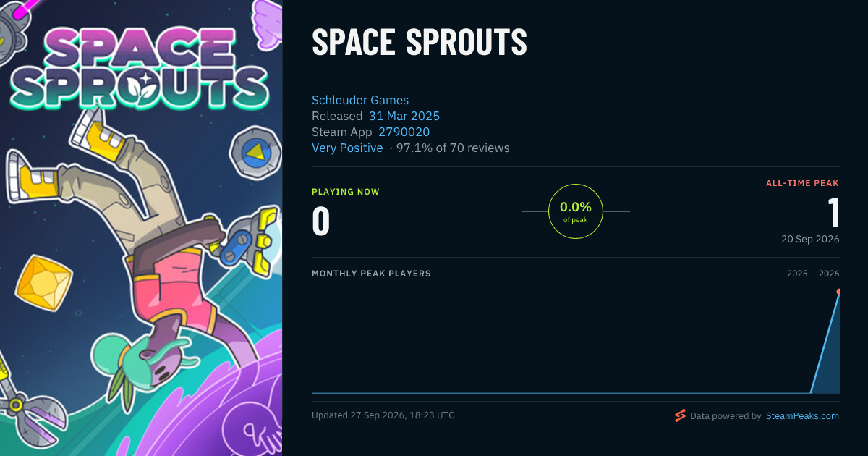Click the red peak marker on chart
The image size is (868, 456).
coord(839,292)
